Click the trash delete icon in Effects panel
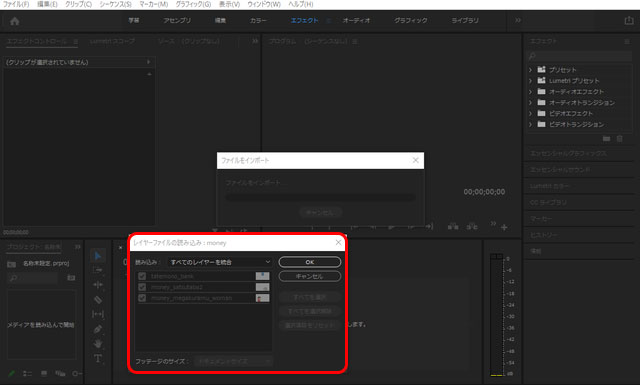The width and height of the screenshot is (640, 385). point(620,139)
